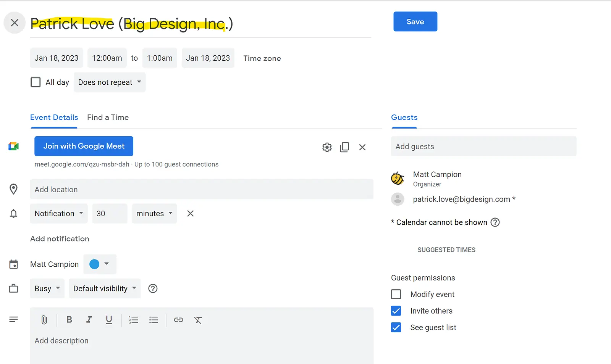Open the minutes unit dropdown
Screen dimensions: 611x364
pos(154,214)
